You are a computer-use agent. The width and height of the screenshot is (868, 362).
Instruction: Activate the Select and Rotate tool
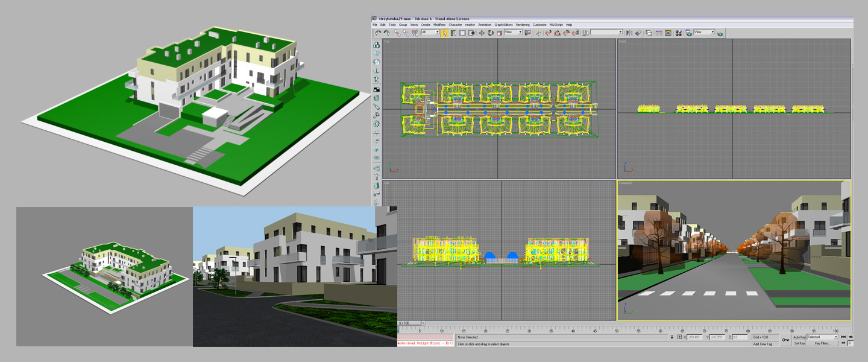[491, 33]
